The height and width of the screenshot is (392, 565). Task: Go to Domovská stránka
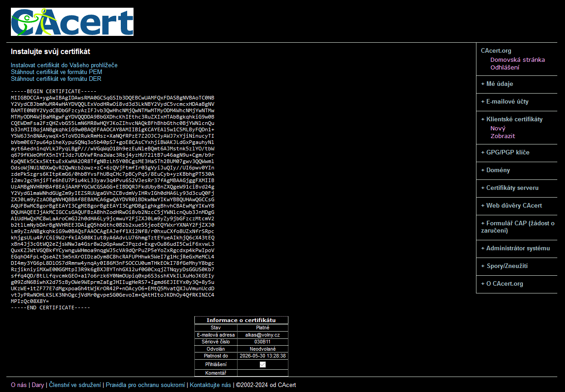click(517, 60)
